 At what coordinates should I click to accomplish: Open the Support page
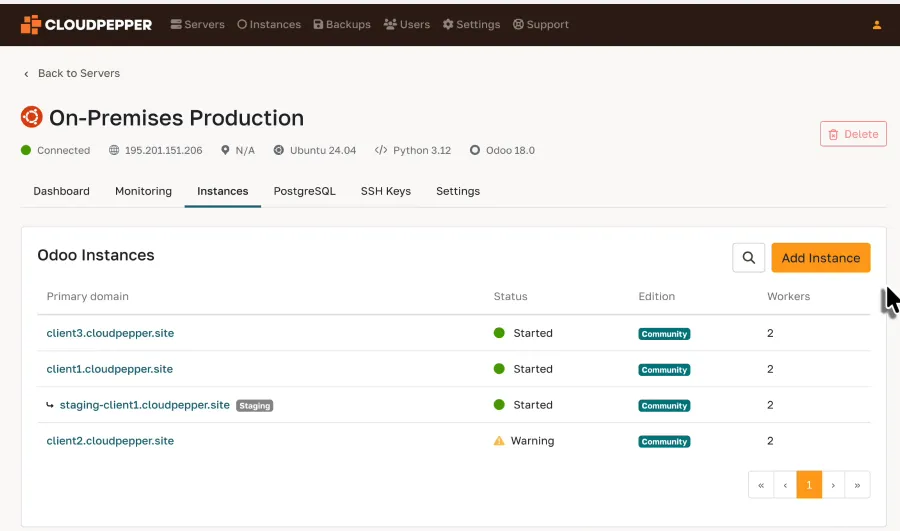pos(541,25)
